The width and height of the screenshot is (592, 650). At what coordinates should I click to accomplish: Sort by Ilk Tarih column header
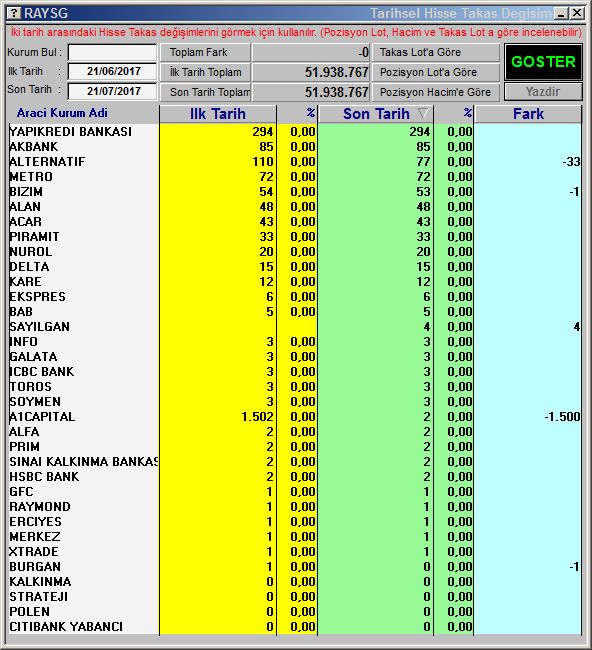point(218,114)
